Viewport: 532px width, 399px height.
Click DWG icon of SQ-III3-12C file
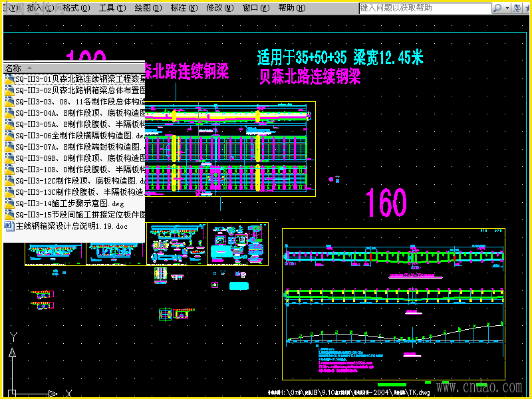click(9, 181)
